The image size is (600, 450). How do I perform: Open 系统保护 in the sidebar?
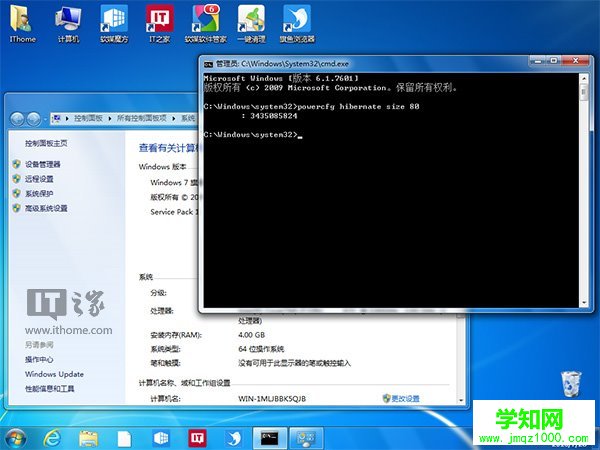coord(39,193)
